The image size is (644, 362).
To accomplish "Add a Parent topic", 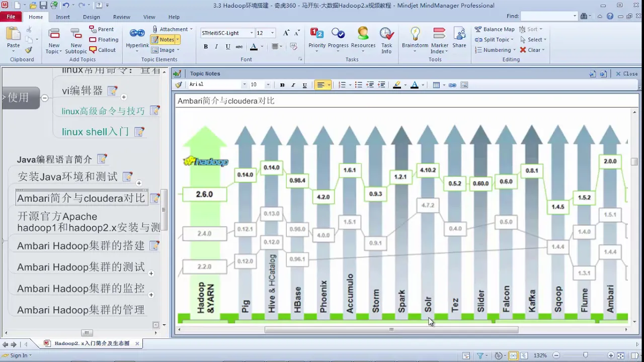I will [102, 29].
